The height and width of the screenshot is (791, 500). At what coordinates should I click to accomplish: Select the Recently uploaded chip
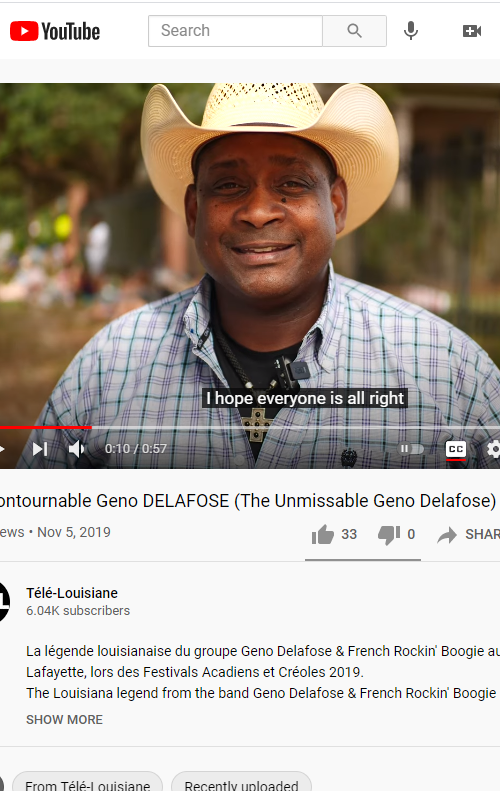point(241,781)
